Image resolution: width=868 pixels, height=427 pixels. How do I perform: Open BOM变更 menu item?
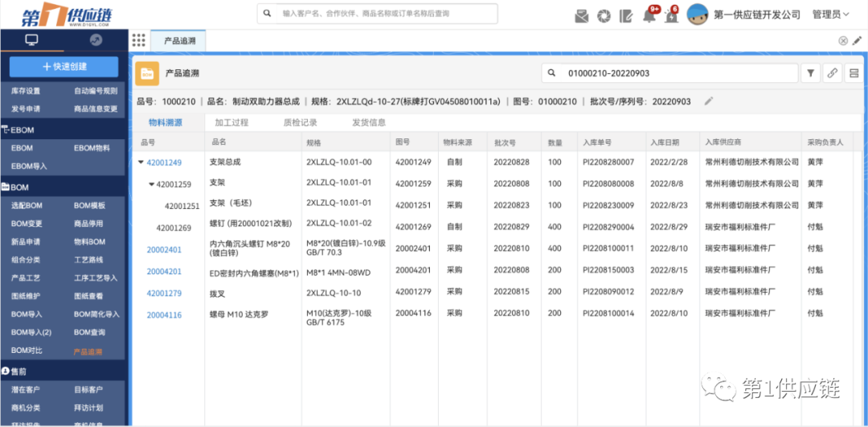27,224
